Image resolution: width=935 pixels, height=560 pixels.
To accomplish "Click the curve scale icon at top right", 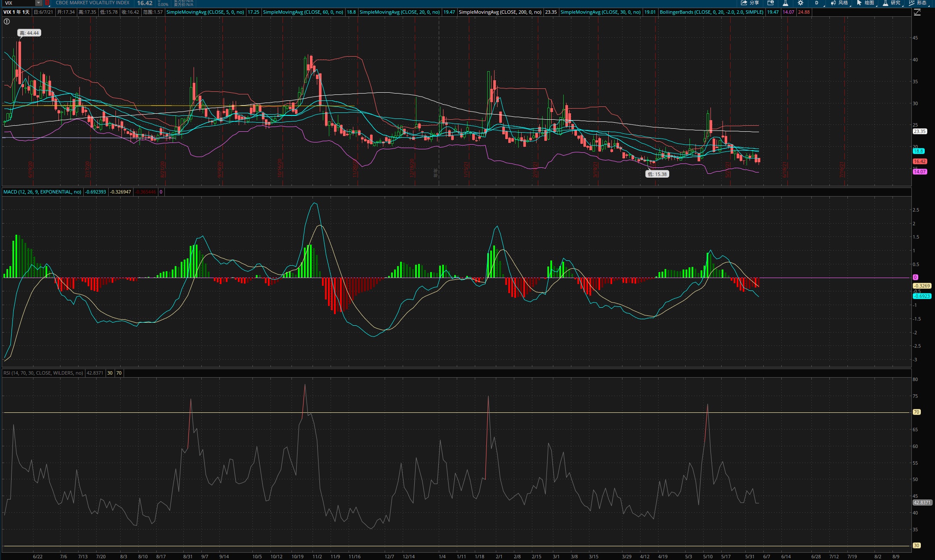I will click(917, 12).
